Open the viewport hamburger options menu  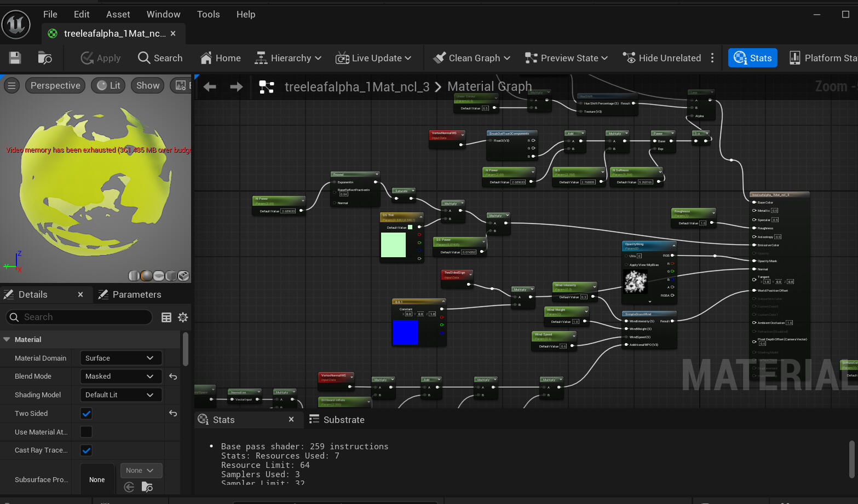[x=11, y=85]
